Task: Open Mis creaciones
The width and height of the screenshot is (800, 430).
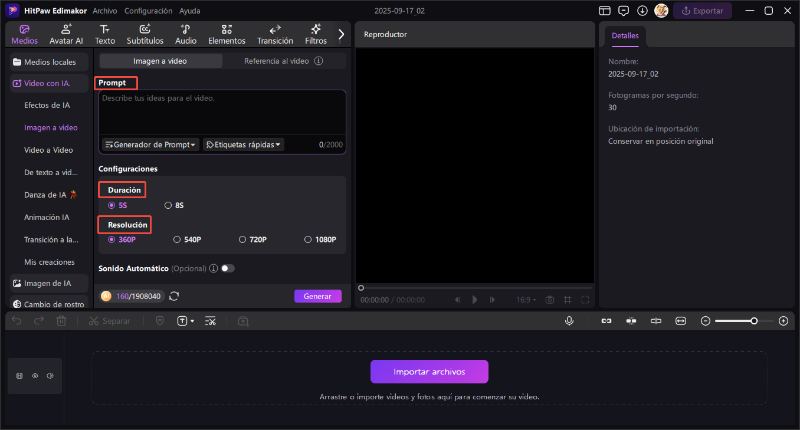Action: tap(49, 262)
